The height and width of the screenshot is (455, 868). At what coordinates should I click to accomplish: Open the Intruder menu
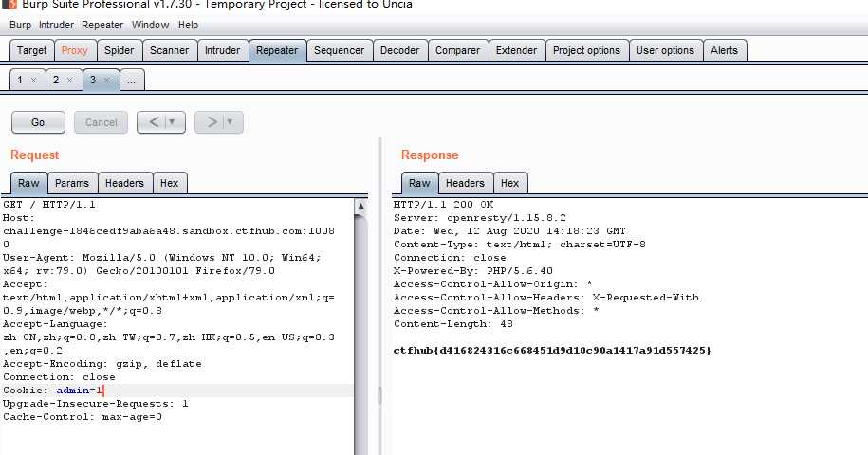coord(57,25)
